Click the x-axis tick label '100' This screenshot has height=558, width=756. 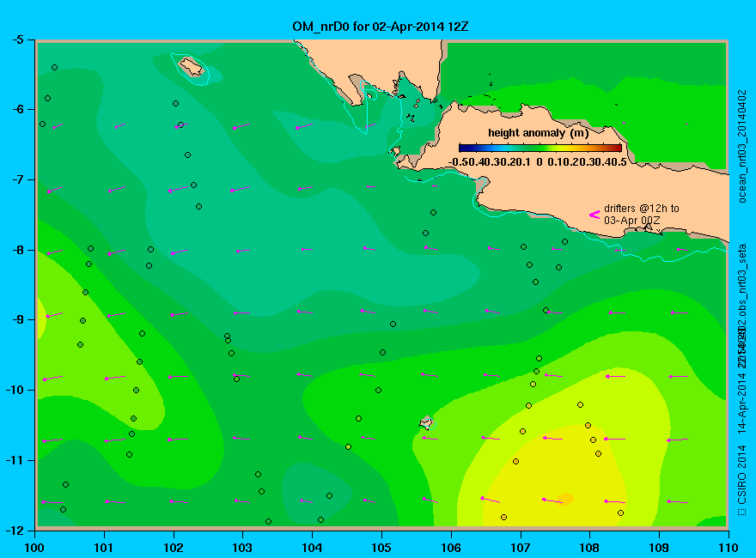point(34,548)
